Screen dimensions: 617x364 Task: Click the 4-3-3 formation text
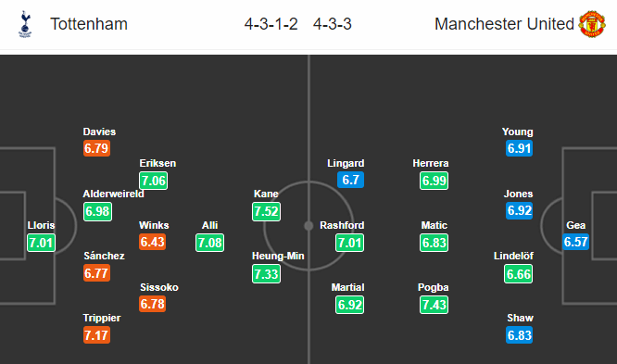332,24
